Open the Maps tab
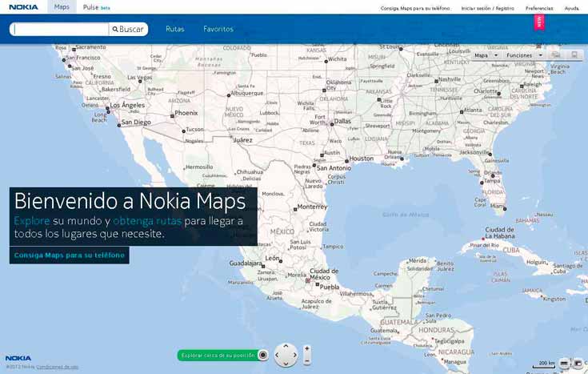 coord(62,7)
